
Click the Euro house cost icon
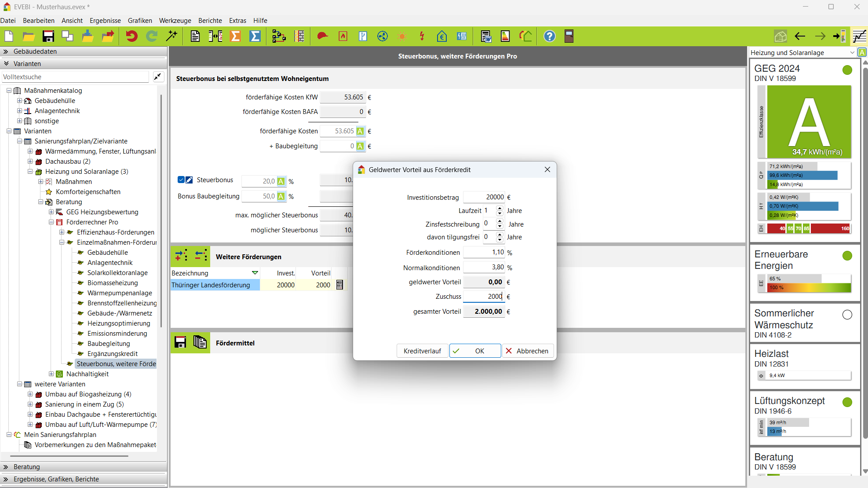pyautogui.click(x=441, y=37)
